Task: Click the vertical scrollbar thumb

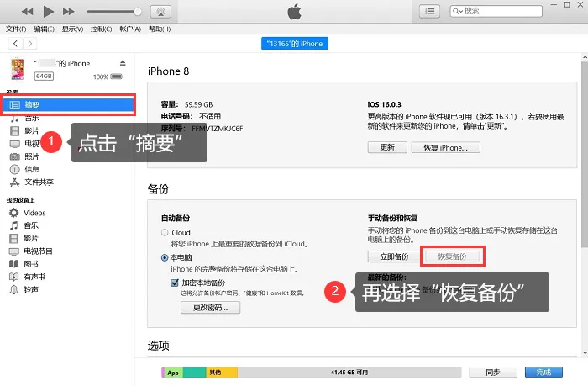Action: click(x=585, y=154)
